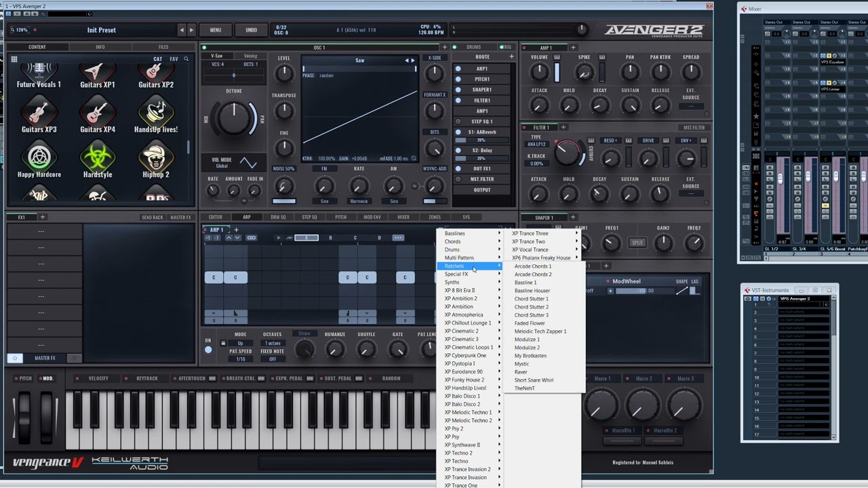Screen dimensions: 868x488
Task: Add a new oscillator with plus
Action: [445, 47]
